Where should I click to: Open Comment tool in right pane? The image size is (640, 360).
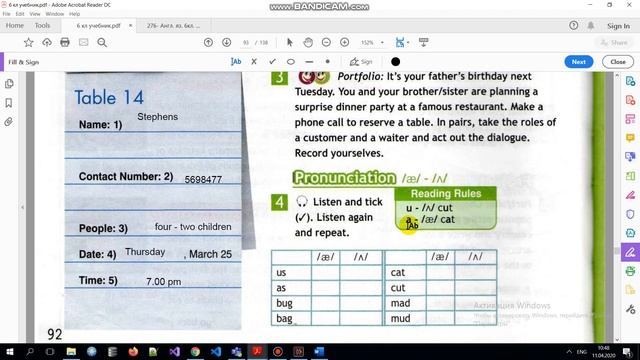click(630, 138)
